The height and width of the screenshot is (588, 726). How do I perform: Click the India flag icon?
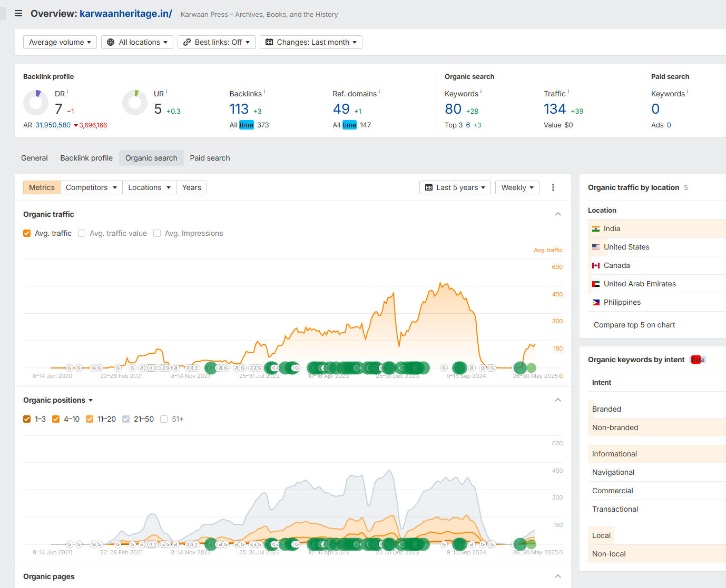596,228
